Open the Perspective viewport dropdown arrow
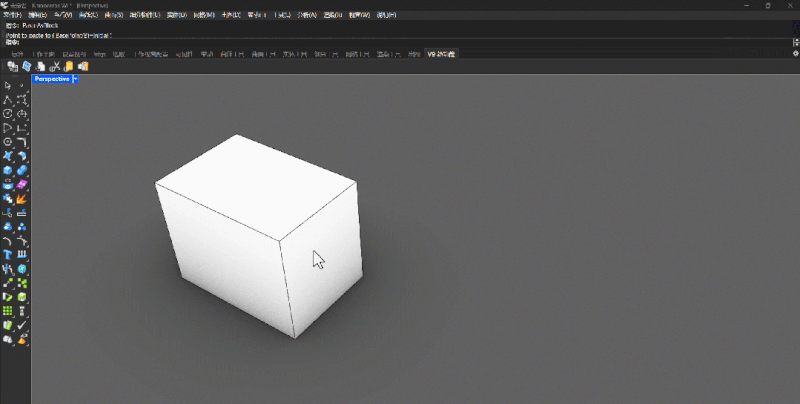Screen dimensions: 800x404 [x=75, y=79]
